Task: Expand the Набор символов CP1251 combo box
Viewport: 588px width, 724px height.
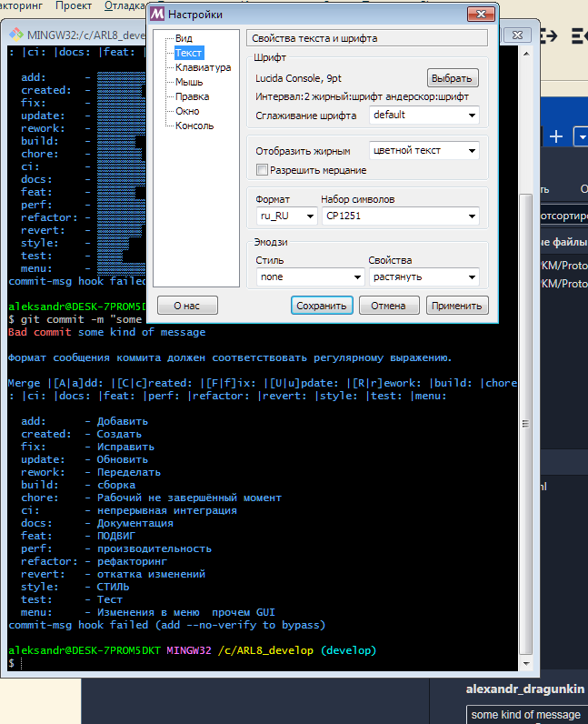Action: tap(401, 216)
